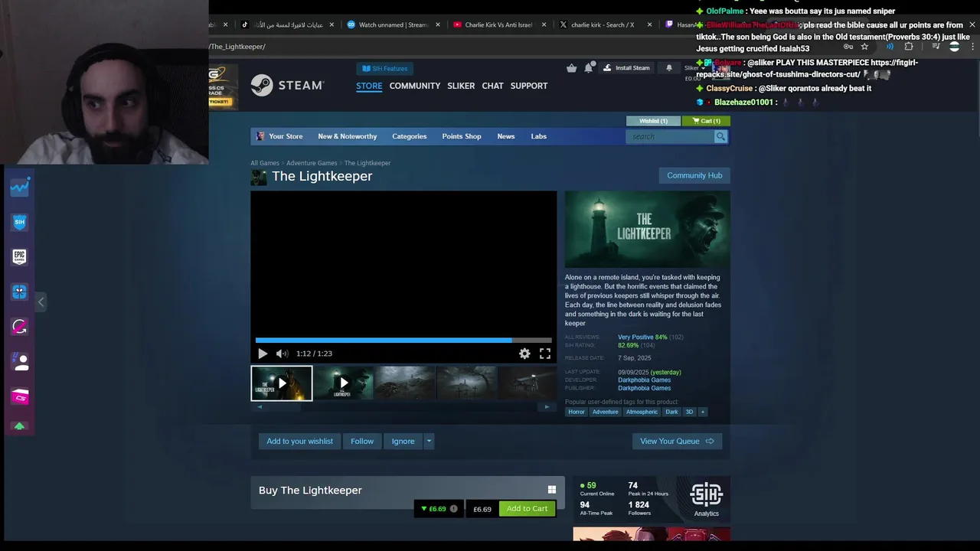
Task: Click the Steam logo
Action: pyautogui.click(x=287, y=85)
